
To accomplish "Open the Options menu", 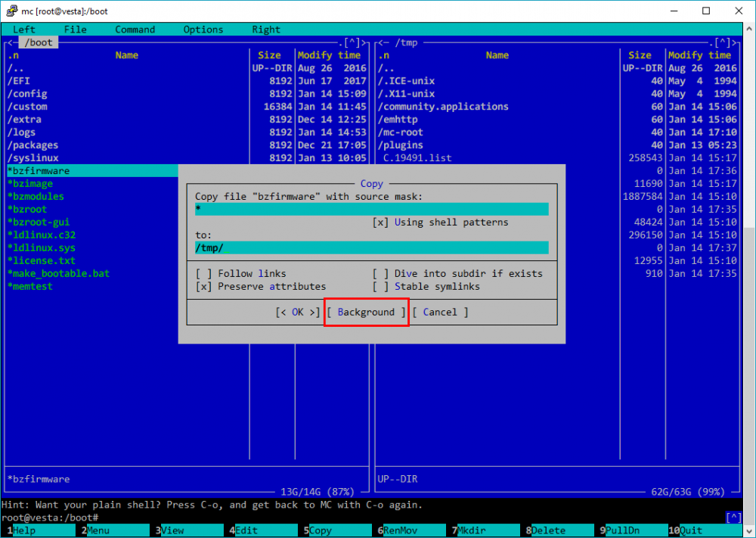I will point(203,30).
